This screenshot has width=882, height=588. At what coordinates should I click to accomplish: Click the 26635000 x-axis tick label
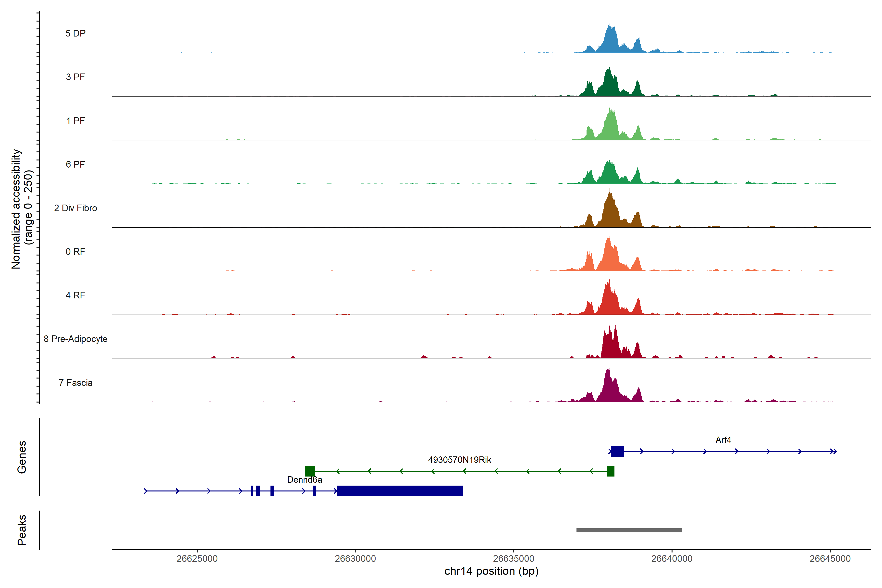(513, 558)
